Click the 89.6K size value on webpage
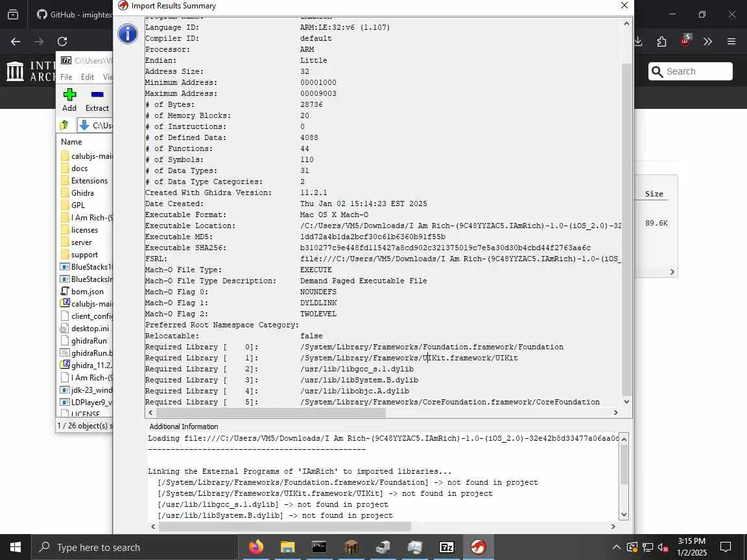 click(x=656, y=223)
